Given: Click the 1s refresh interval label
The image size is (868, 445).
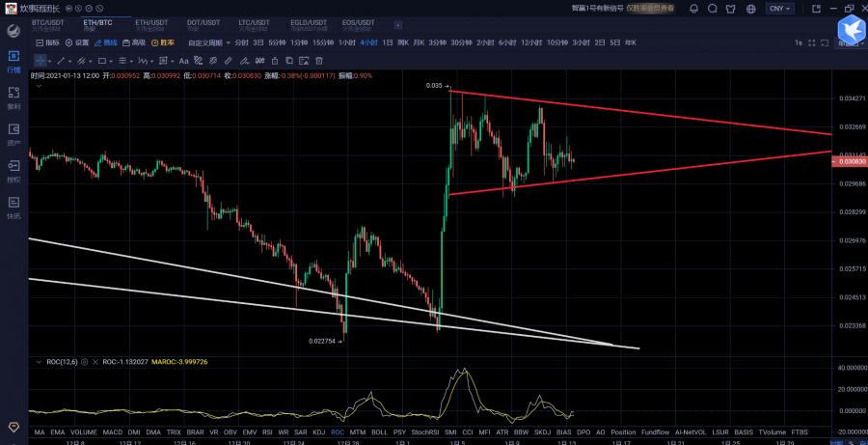Looking at the screenshot, I should 799,42.
